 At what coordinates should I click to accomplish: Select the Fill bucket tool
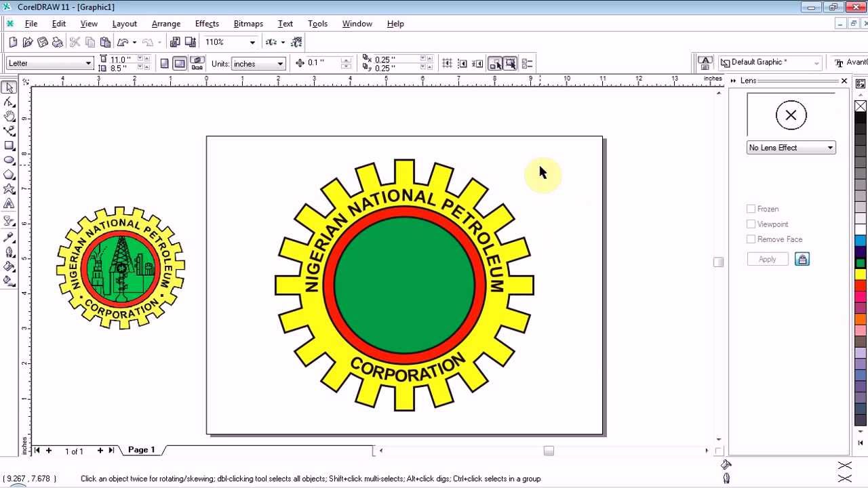[9, 266]
